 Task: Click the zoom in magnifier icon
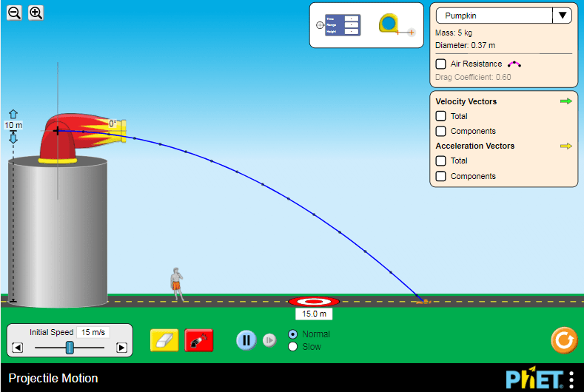tap(36, 13)
